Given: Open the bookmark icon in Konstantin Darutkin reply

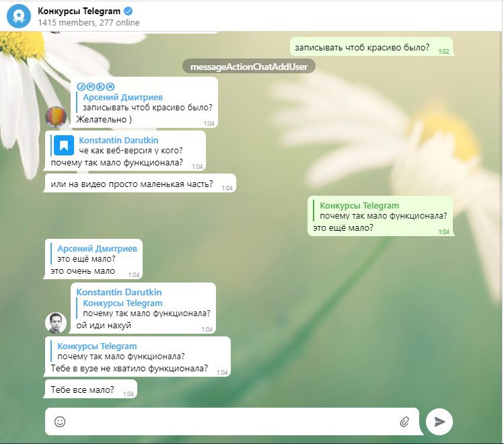Looking at the screenshot, I should [x=64, y=145].
